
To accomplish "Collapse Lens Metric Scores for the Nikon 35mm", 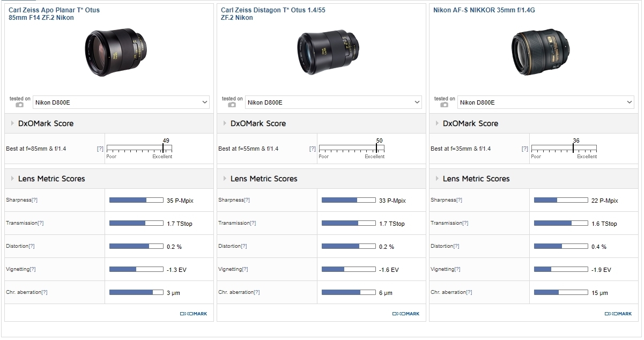I will pyautogui.click(x=476, y=179).
